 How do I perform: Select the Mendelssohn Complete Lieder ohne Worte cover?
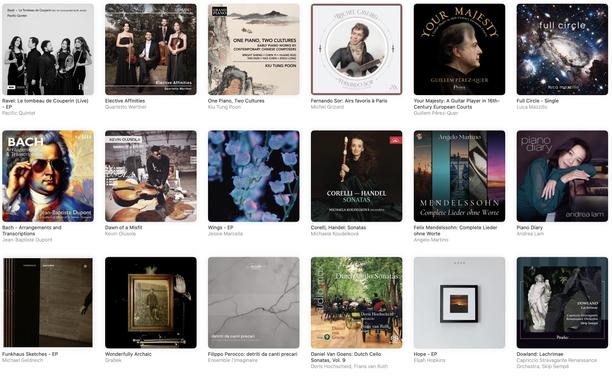coord(459,176)
